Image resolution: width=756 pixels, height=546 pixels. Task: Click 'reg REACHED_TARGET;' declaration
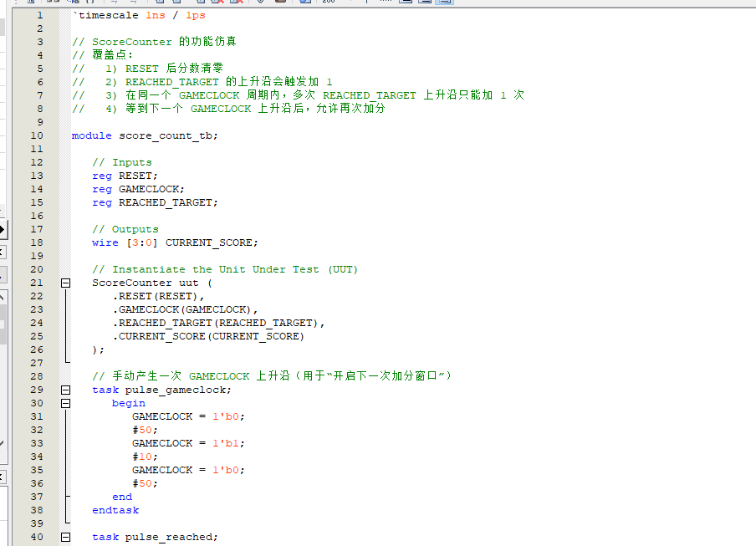(155, 203)
